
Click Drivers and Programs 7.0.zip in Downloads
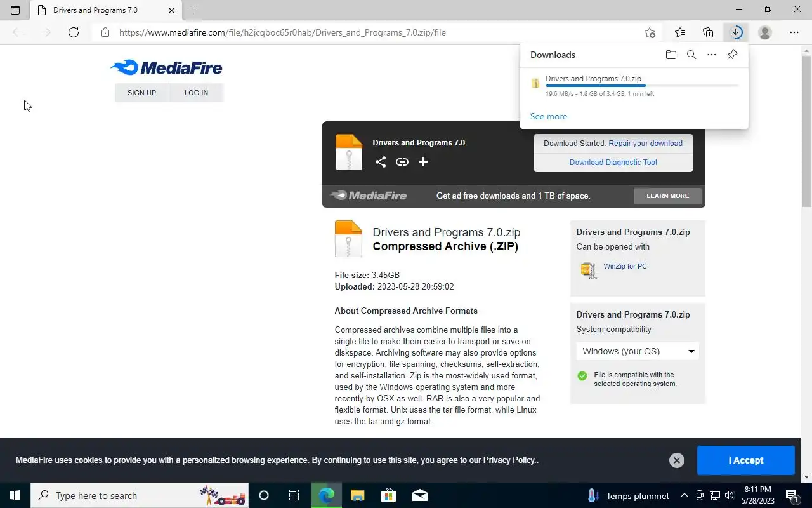click(593, 79)
